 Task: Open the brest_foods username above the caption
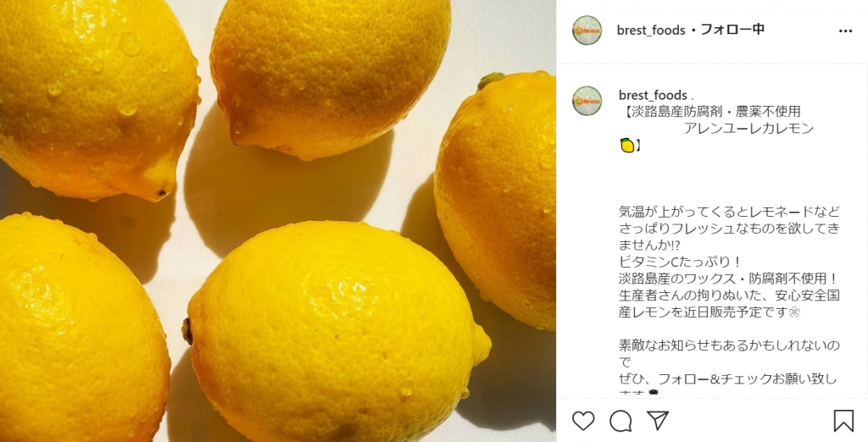653,95
